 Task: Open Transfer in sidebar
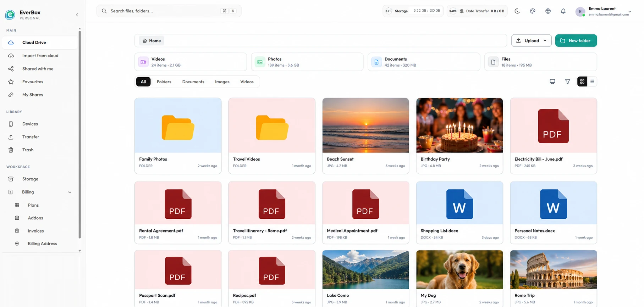40,137
